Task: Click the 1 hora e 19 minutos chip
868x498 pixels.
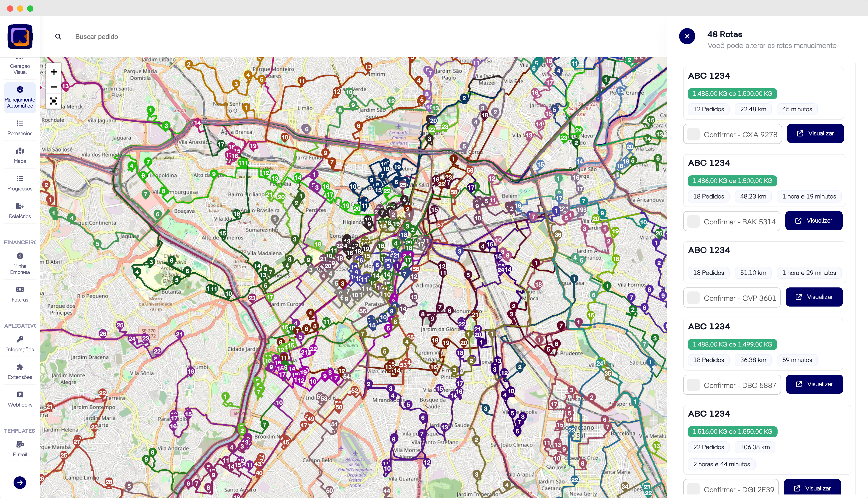Action: 809,196
